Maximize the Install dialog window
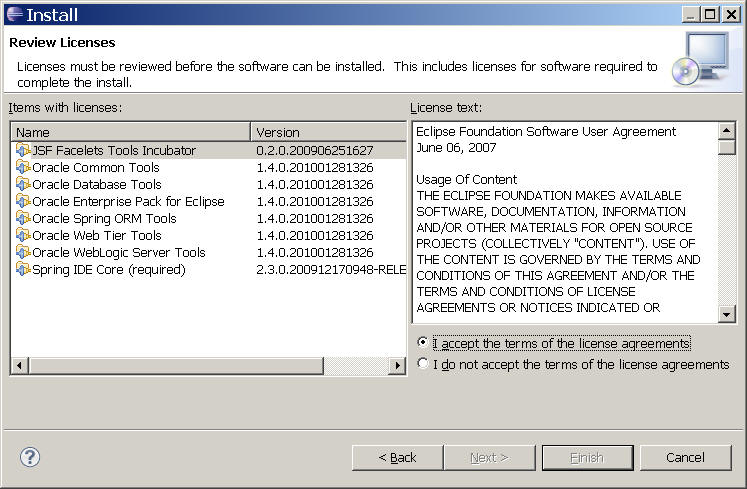747x489 pixels. tap(710, 14)
